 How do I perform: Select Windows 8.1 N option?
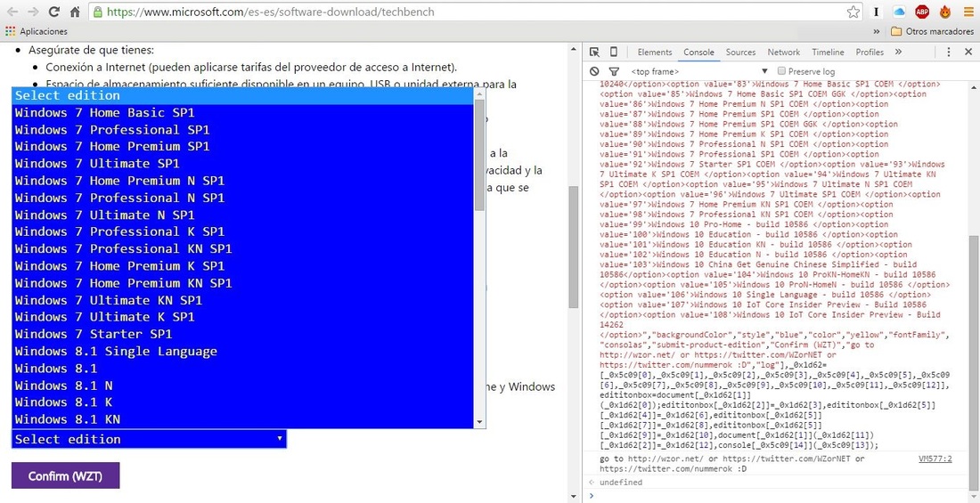coord(243,385)
